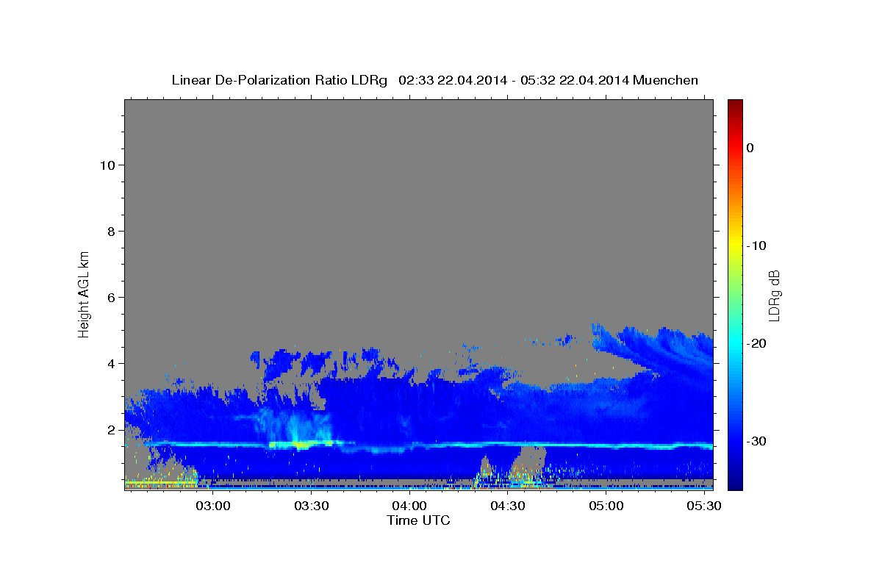The width and height of the screenshot is (882, 588).
Task: Click the start time '02:33 22.04.2014' in title
Action: (x=452, y=80)
